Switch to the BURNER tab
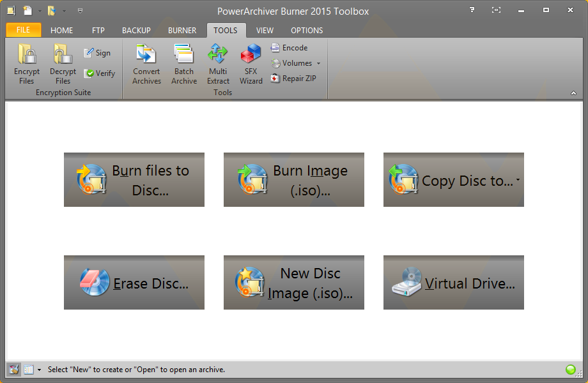Image resolution: width=588 pixels, height=383 pixels. coord(182,31)
